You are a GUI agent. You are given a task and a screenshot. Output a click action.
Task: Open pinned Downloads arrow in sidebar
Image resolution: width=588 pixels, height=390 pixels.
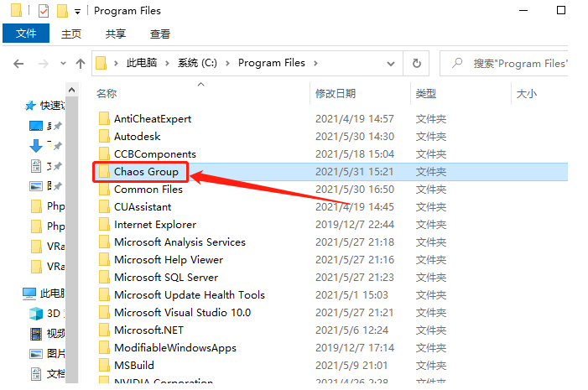click(36, 146)
